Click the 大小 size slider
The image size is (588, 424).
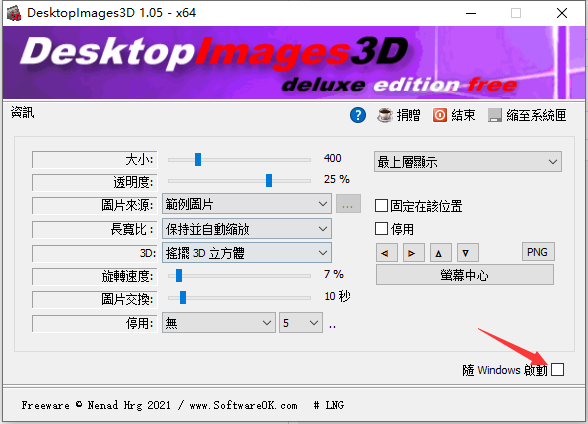239,160
